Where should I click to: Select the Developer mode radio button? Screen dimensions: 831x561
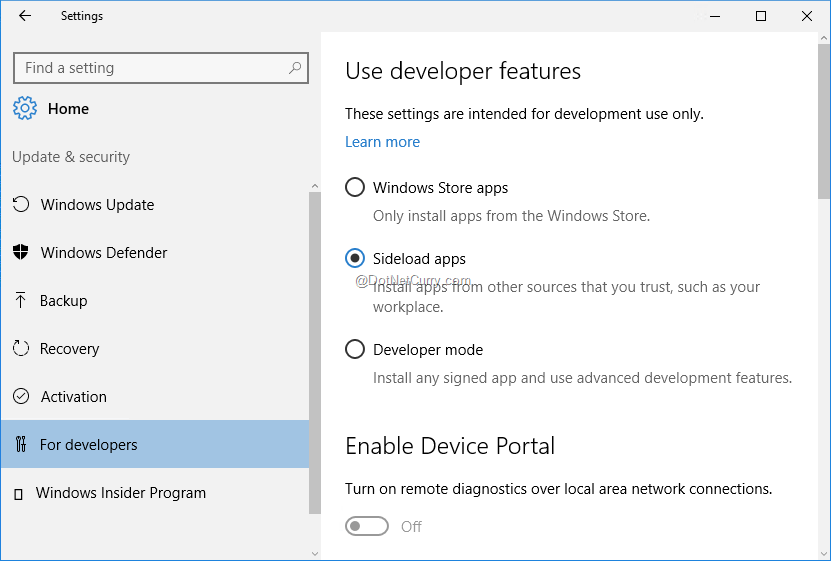tap(355, 349)
